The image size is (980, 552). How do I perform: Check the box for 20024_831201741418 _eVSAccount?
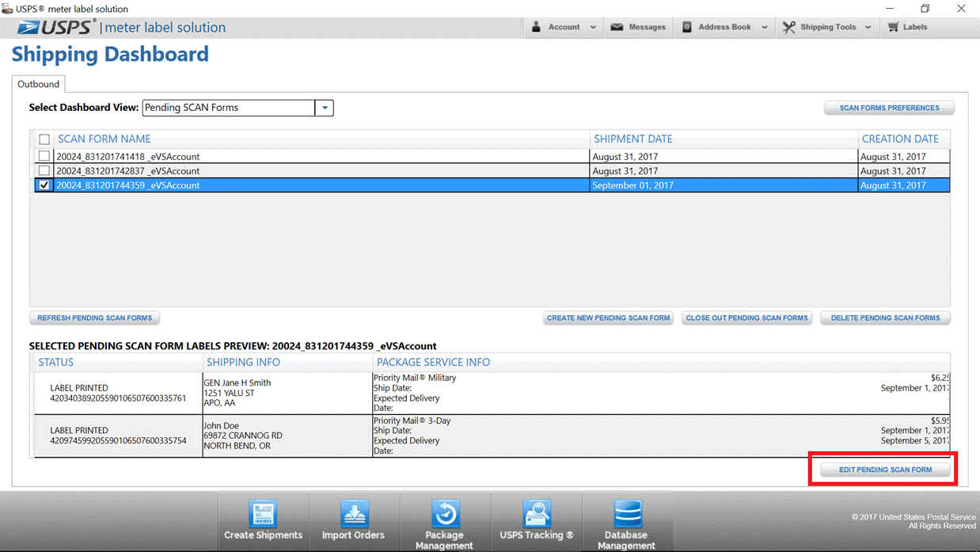[x=44, y=157]
